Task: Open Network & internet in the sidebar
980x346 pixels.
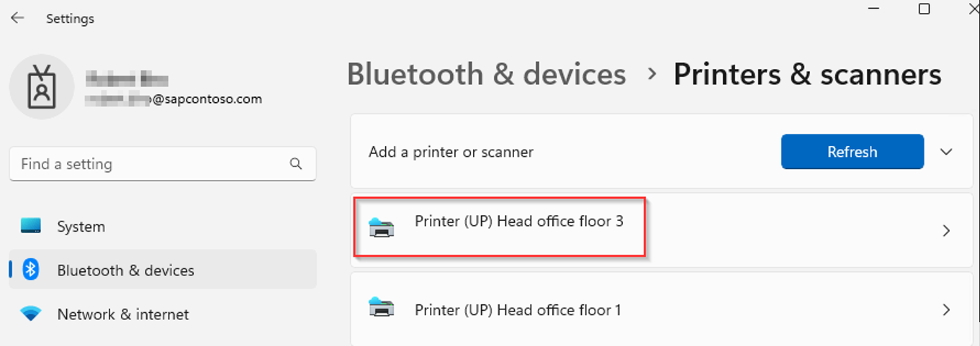Action: click(122, 314)
